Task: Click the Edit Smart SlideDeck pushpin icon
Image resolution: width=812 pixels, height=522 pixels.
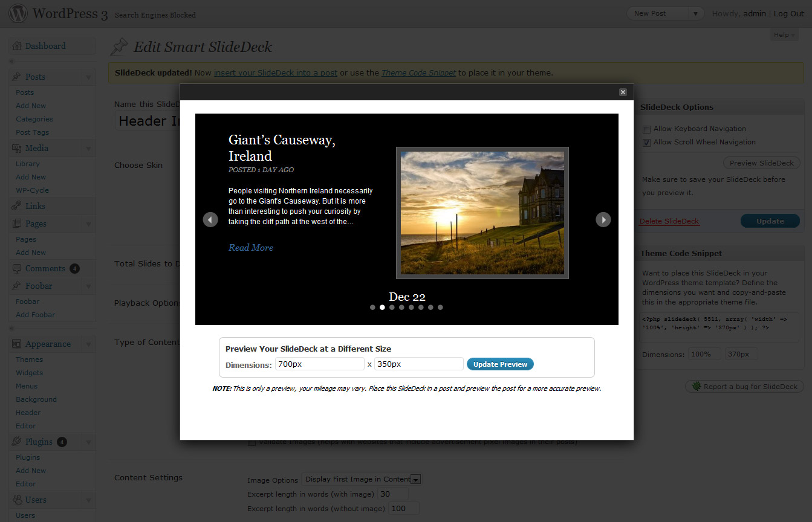Action: click(119, 47)
